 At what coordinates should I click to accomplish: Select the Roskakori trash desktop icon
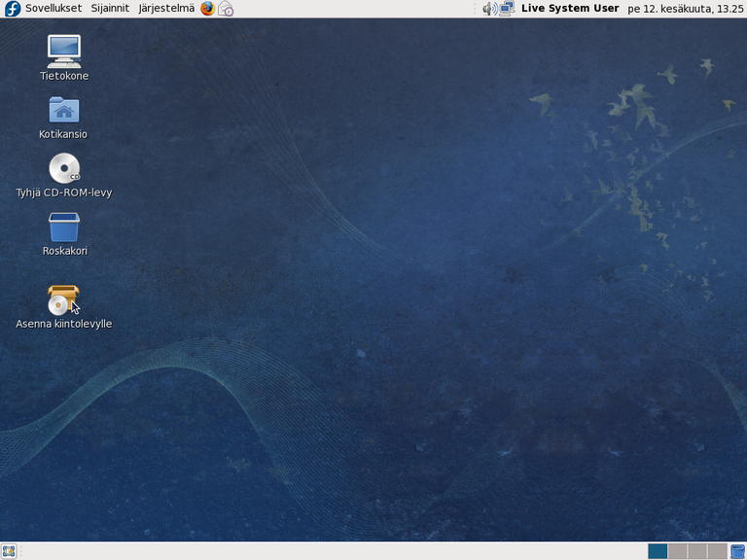click(64, 227)
